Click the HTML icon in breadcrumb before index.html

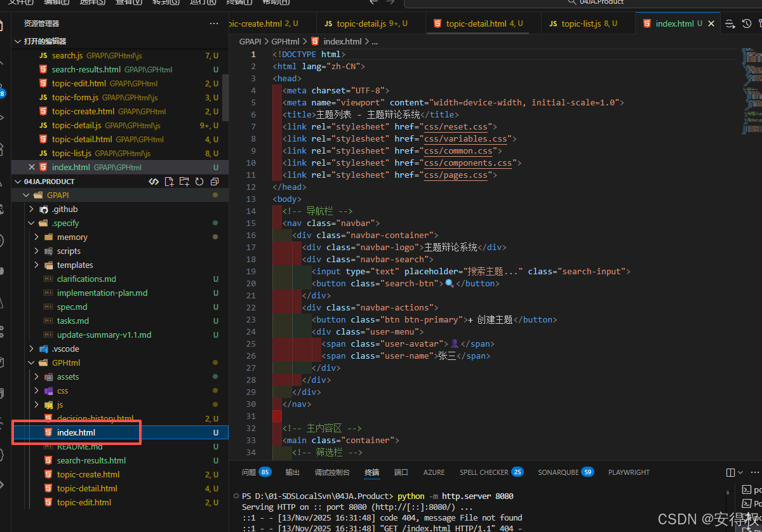pos(315,41)
